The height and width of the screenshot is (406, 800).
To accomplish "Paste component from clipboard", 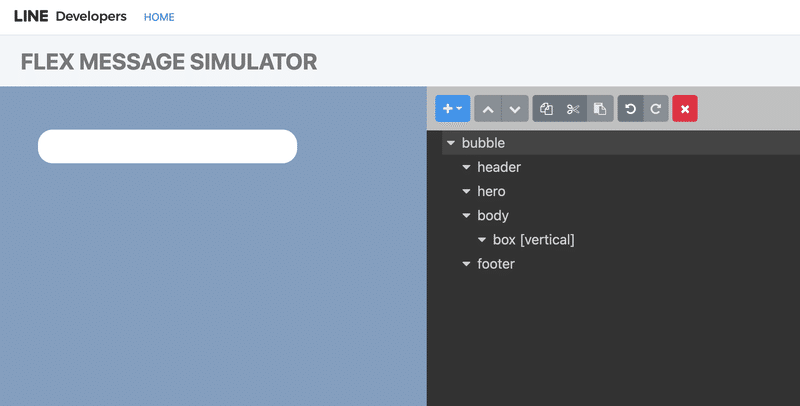I will [x=600, y=109].
